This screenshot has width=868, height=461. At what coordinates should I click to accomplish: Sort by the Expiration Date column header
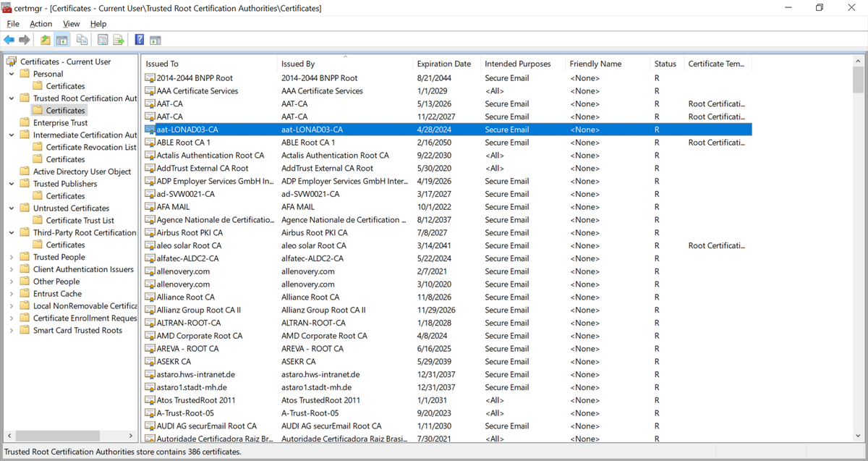pyautogui.click(x=447, y=64)
